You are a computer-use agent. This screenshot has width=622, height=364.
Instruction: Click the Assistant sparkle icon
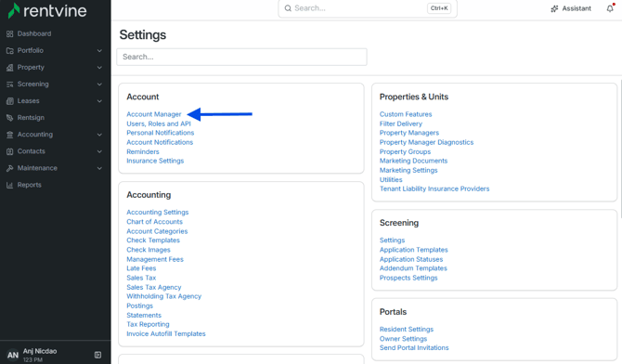pyautogui.click(x=554, y=8)
